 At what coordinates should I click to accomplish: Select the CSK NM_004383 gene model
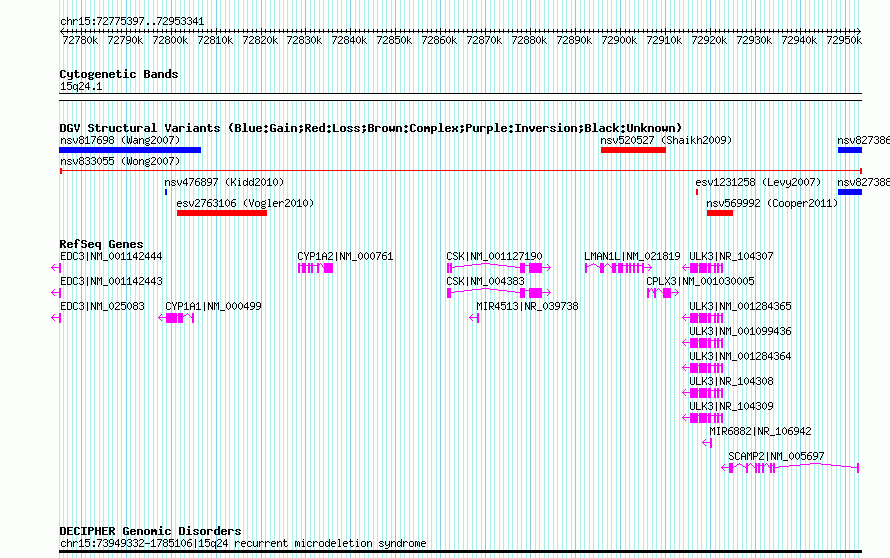click(499, 293)
